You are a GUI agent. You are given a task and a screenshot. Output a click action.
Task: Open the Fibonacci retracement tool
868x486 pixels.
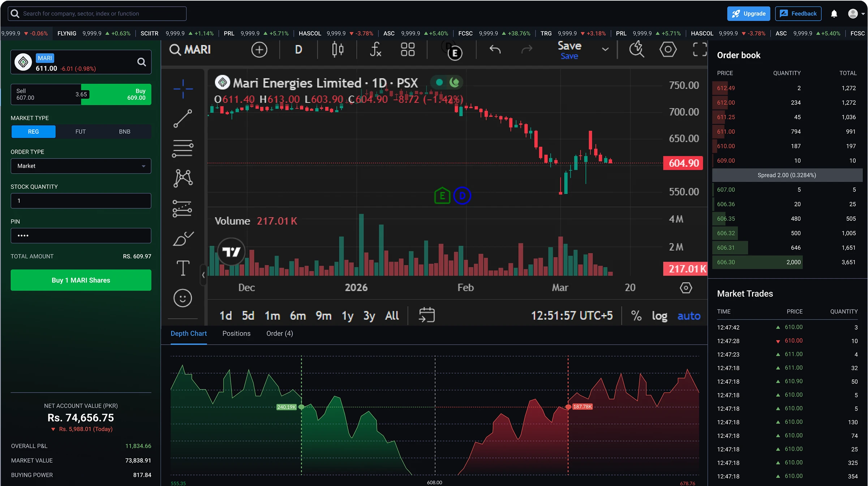[183, 149]
